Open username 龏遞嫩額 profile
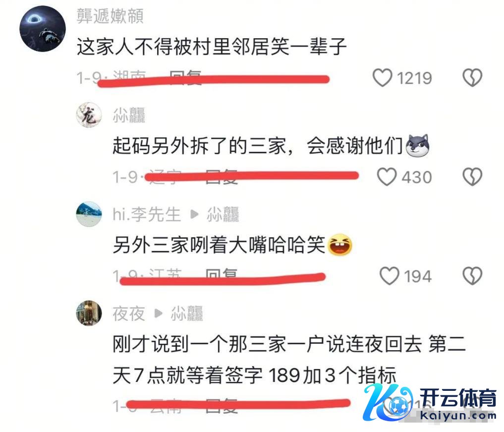 click(110, 16)
